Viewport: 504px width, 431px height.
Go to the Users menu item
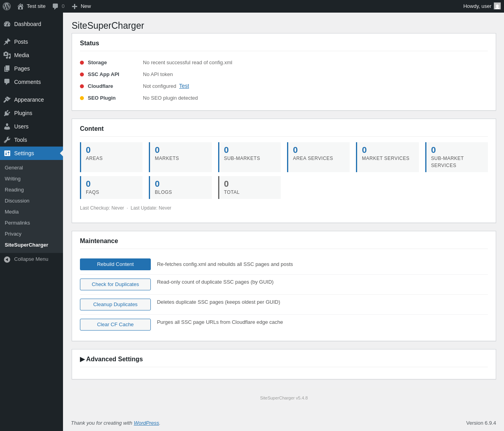[x=21, y=126]
